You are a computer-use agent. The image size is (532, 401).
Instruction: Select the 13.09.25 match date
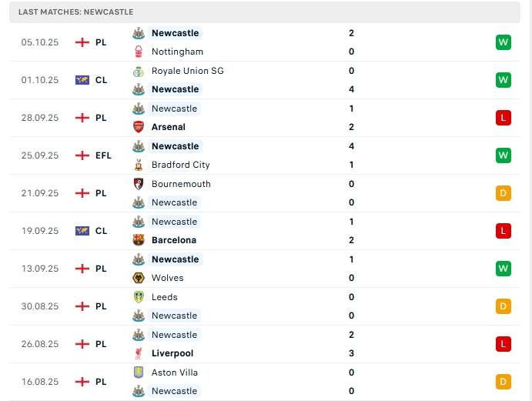pyautogui.click(x=40, y=269)
